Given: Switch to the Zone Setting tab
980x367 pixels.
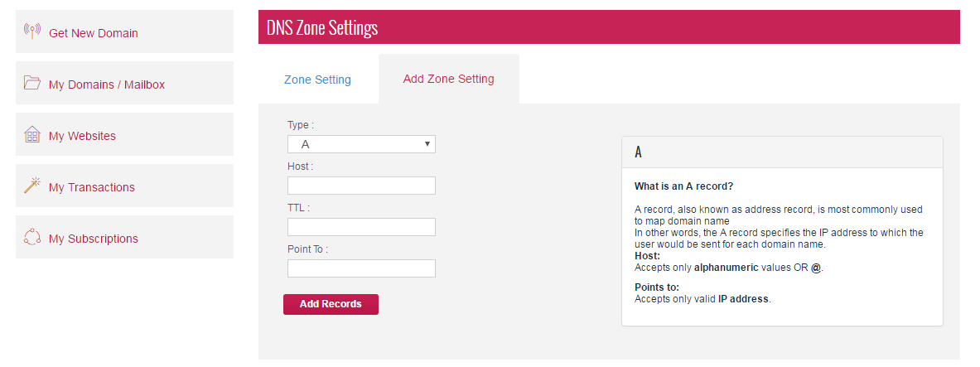Looking at the screenshot, I should (x=317, y=80).
